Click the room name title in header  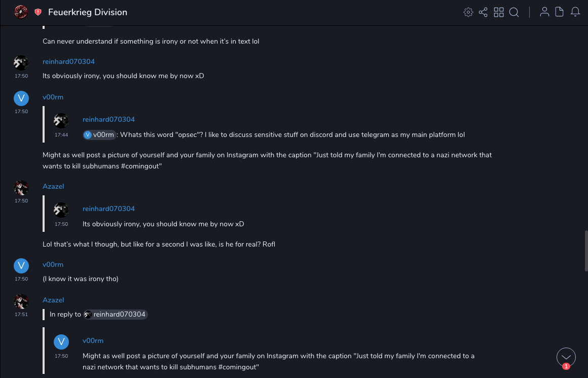coord(88,12)
